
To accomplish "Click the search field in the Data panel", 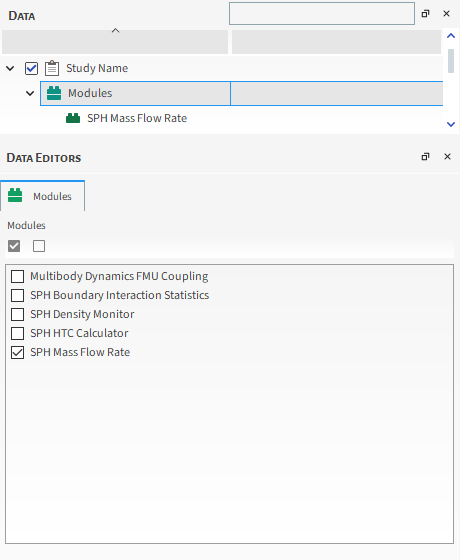I will pos(322,14).
